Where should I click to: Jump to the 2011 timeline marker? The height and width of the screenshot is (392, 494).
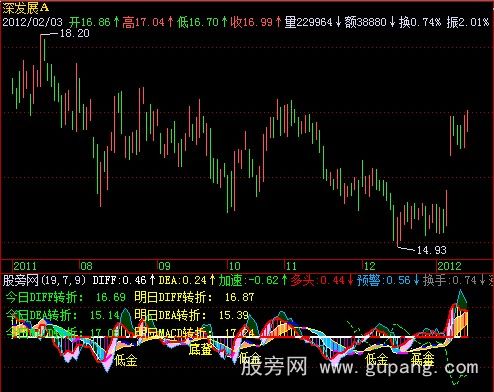coord(25,266)
